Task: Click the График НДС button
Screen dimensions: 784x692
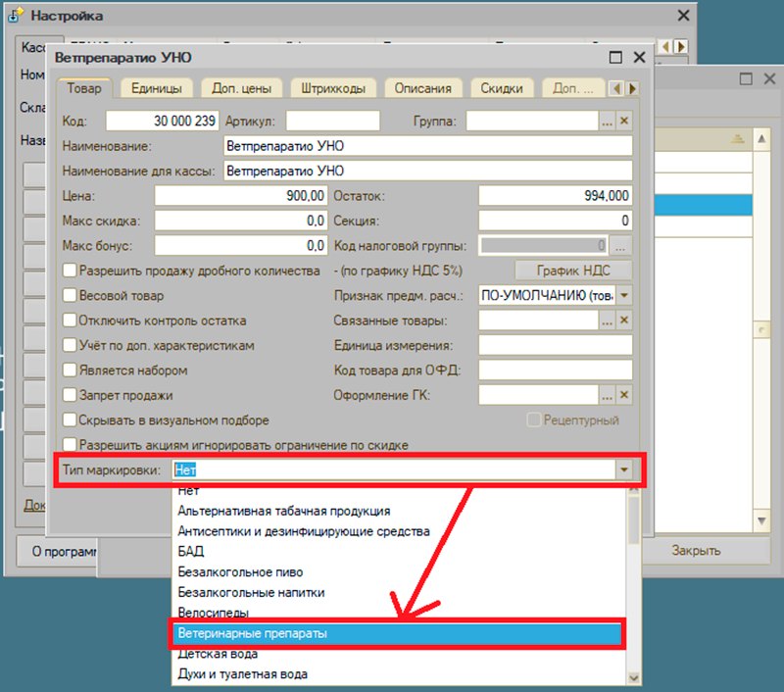Action: (573, 271)
